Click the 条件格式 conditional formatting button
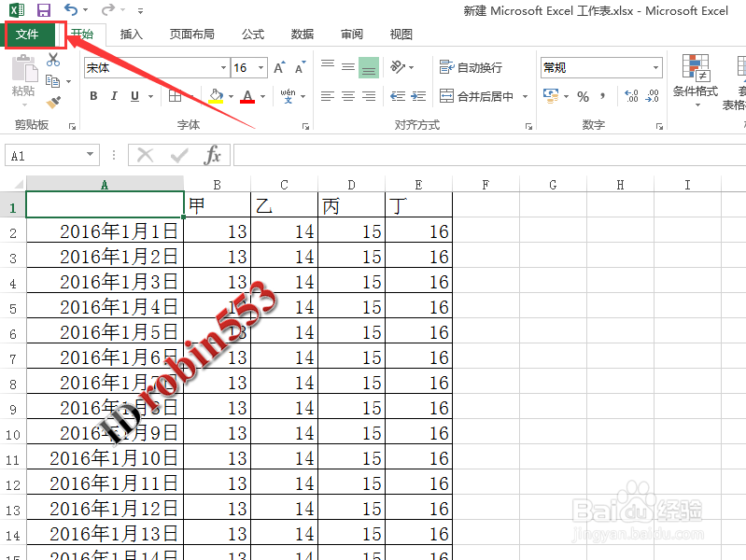The height and width of the screenshot is (560, 746). (x=696, y=80)
